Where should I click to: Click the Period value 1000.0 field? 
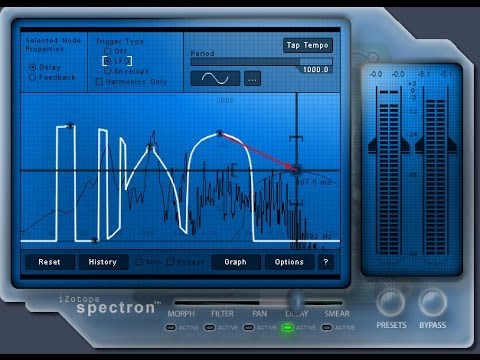coord(316,70)
